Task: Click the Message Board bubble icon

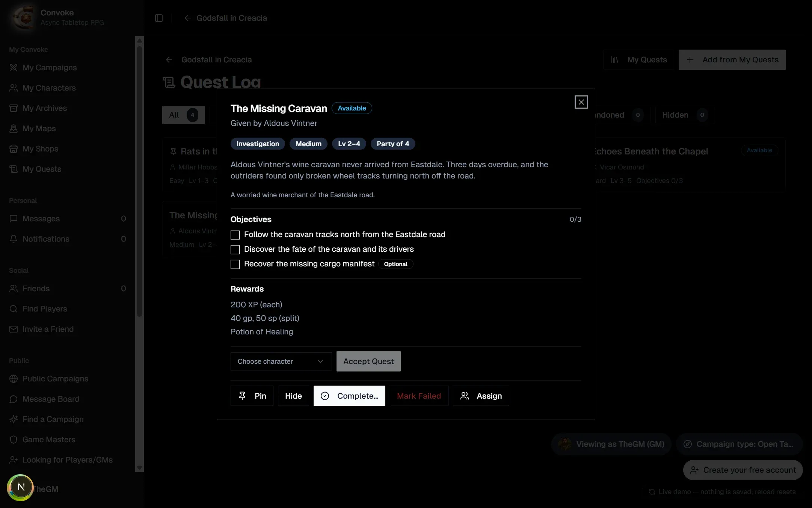Action: (x=14, y=399)
